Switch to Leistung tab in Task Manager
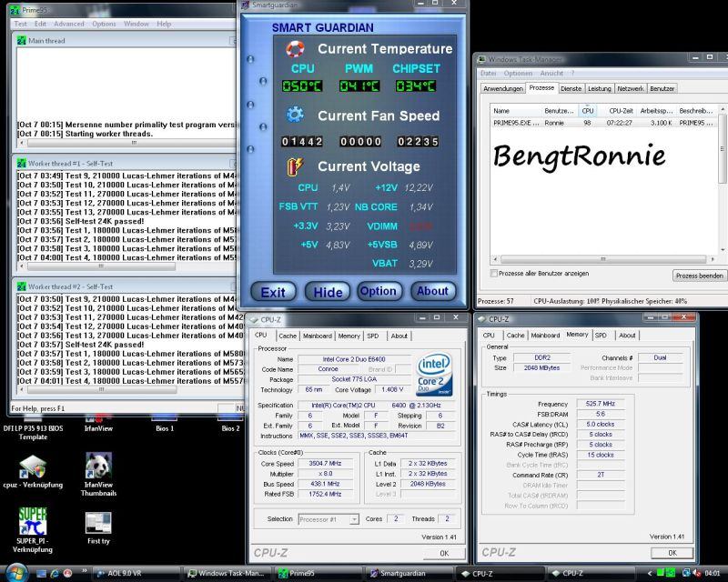This screenshot has height=582, width=728. click(600, 88)
